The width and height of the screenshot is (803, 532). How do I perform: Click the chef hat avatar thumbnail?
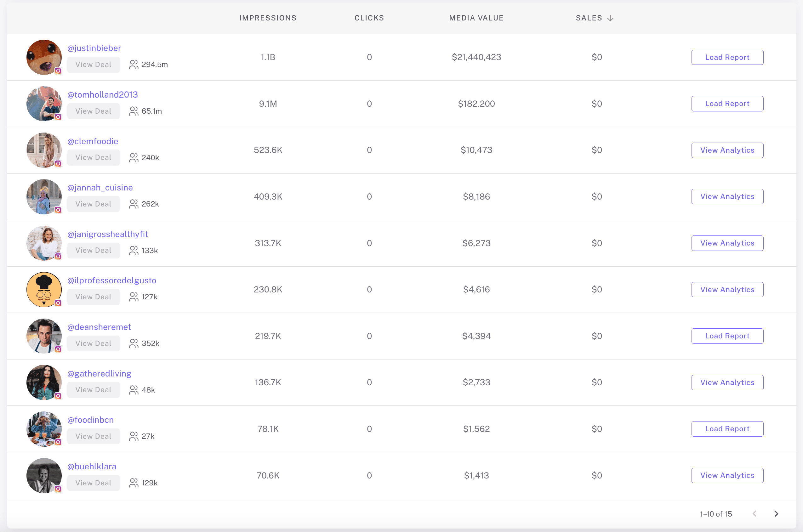click(x=44, y=289)
